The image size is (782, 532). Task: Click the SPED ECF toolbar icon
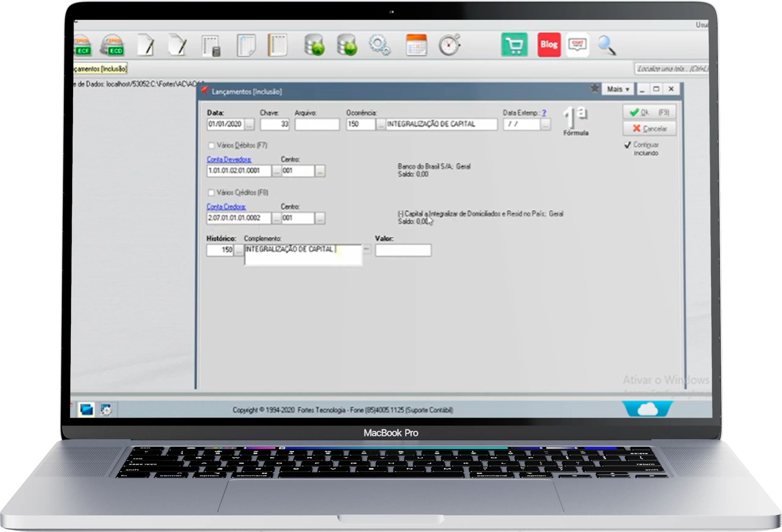(x=82, y=45)
